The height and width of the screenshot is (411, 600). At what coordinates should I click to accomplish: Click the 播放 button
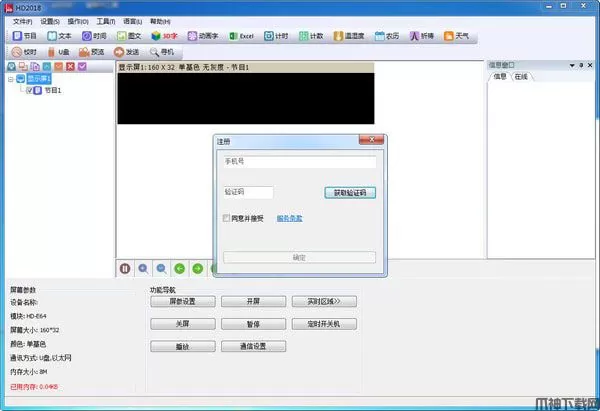point(183,346)
